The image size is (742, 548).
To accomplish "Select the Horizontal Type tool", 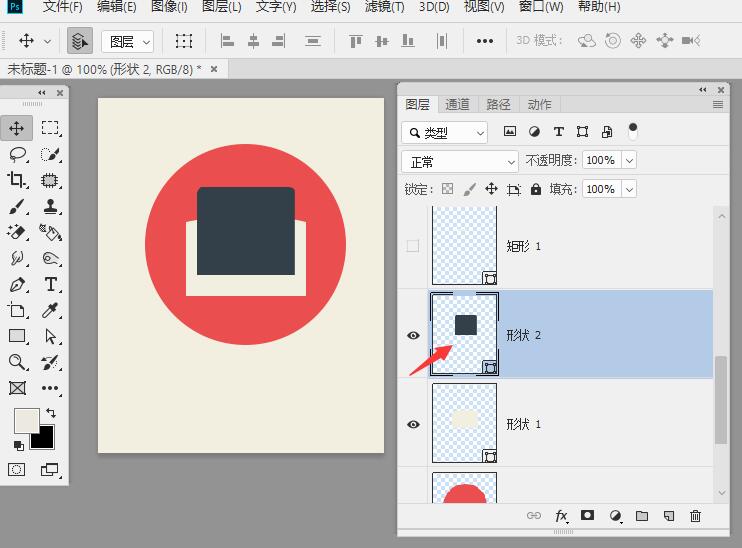I will 50,285.
